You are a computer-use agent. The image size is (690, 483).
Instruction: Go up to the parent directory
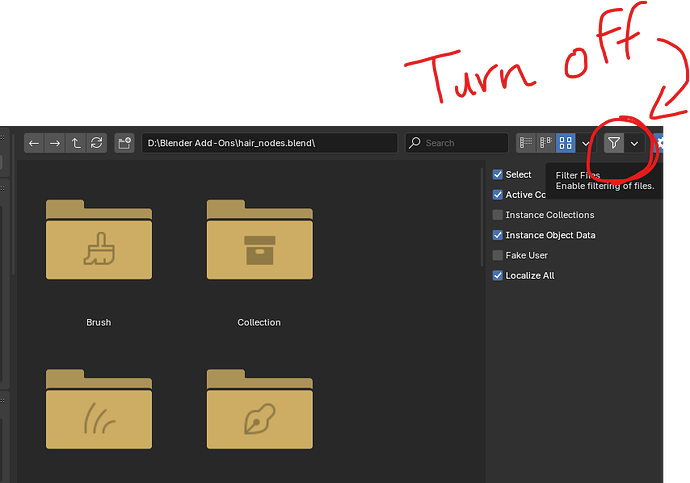[76, 143]
